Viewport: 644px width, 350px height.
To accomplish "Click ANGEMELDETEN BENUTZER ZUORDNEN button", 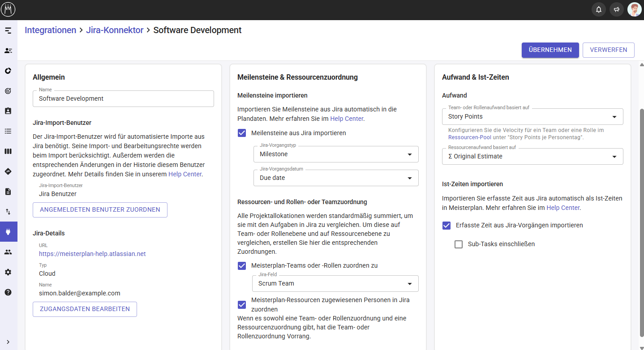I will [100, 210].
